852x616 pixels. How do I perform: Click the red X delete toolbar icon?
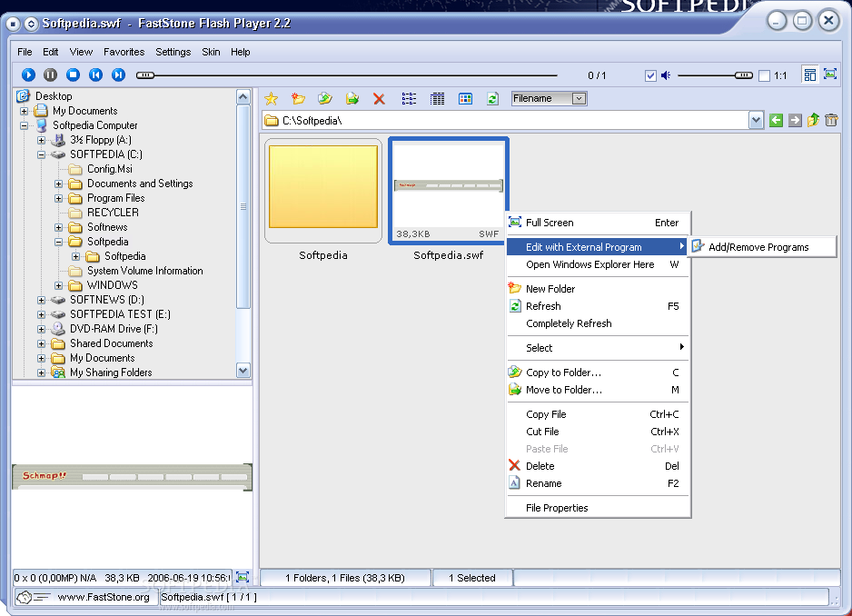click(379, 99)
